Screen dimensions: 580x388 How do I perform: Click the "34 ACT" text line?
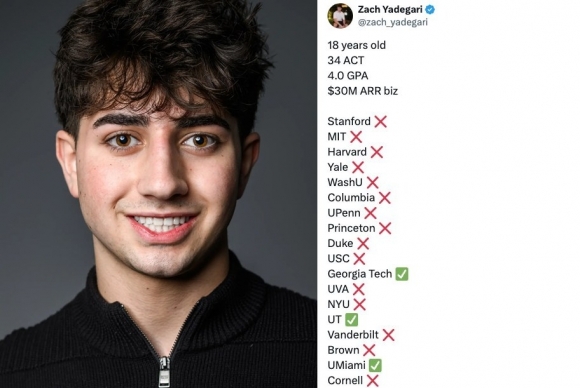[346, 60]
